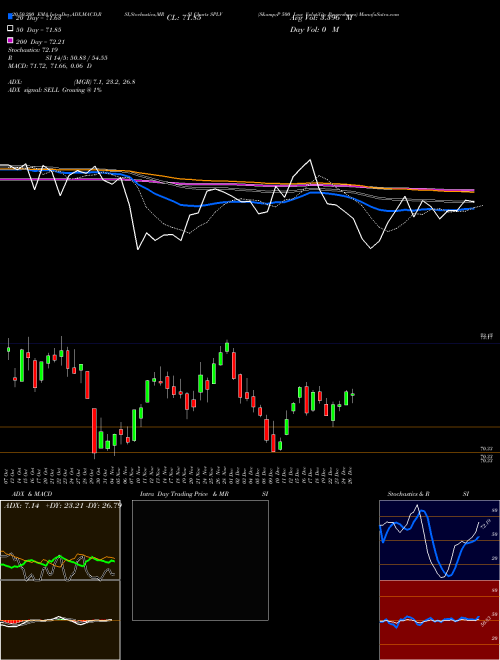Image resolution: width=500 pixels, height=660 pixels.
Task: Click the 'Day Vol: 0 M' label
Action: [x=314, y=30]
